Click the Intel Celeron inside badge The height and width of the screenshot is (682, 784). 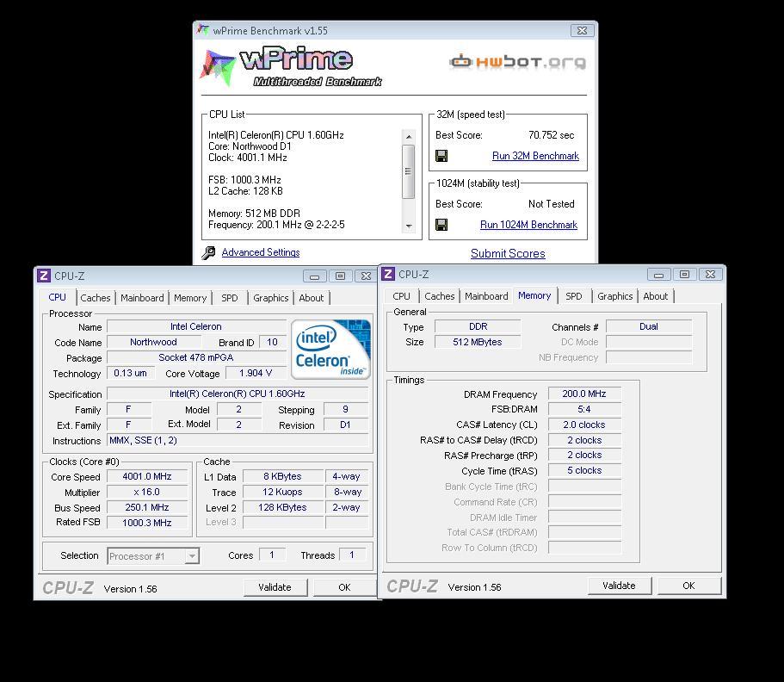[330, 350]
